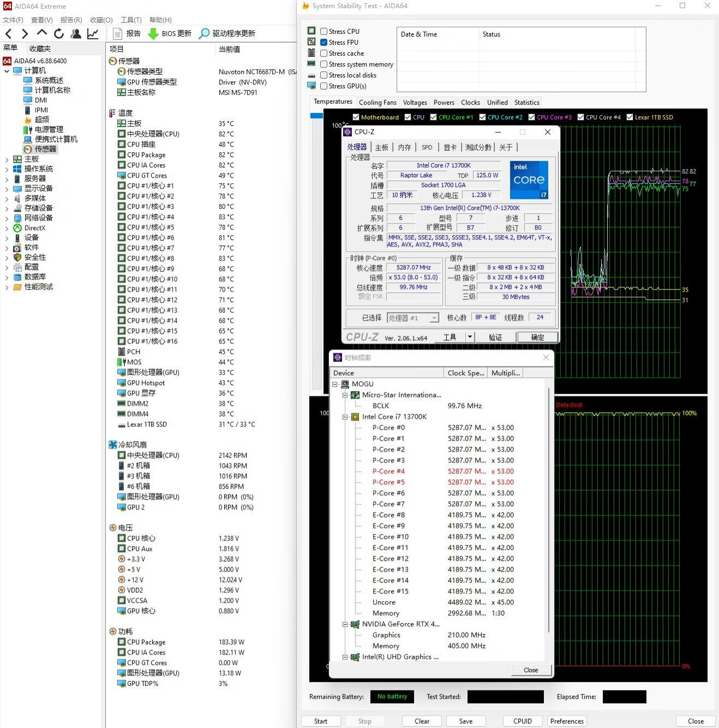Collapse Intel Core i7 13700K node

[x=345, y=417]
